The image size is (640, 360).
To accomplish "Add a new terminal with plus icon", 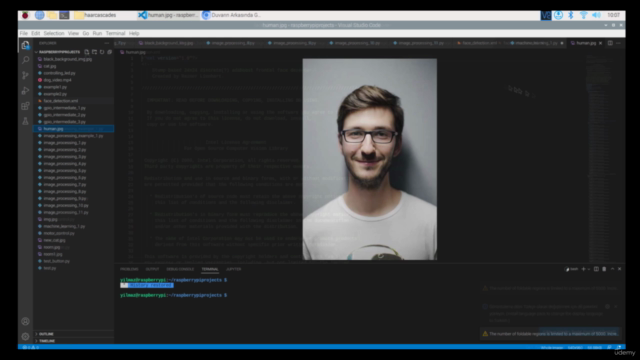I will point(583,269).
